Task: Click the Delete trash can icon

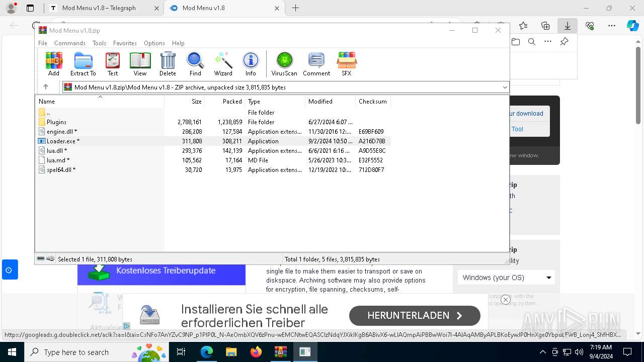Action: coord(168,64)
